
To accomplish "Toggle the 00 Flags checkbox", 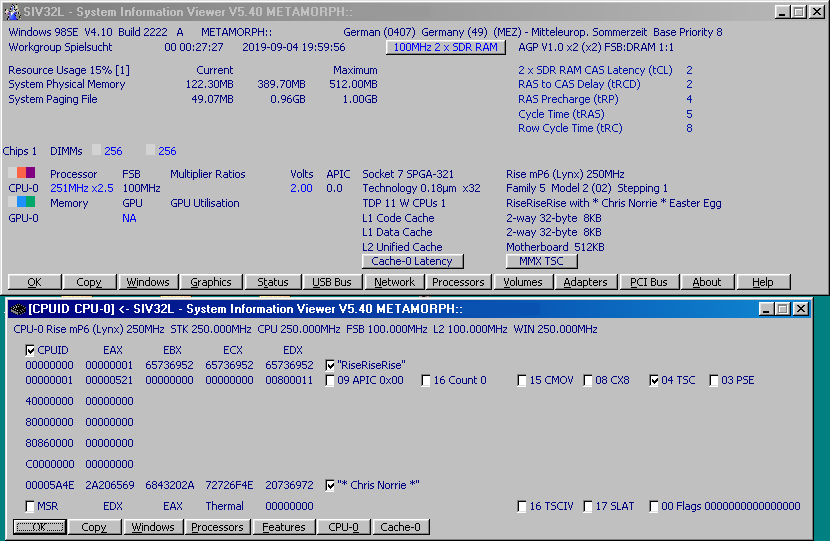I will coord(654,507).
